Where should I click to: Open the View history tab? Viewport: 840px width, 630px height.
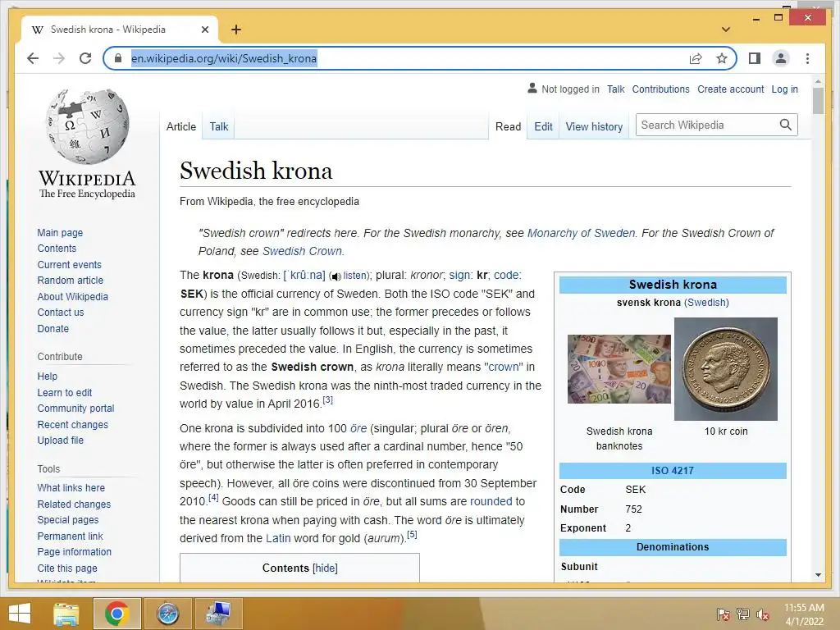594,126
